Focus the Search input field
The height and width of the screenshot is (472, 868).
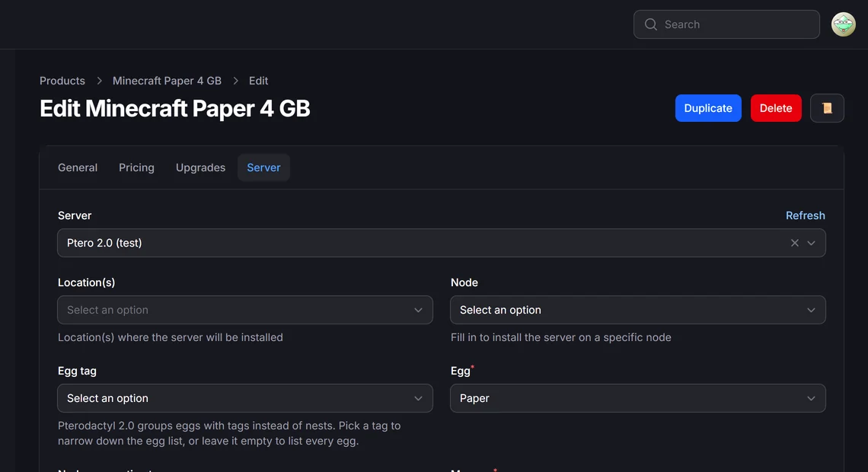pyautogui.click(x=726, y=24)
